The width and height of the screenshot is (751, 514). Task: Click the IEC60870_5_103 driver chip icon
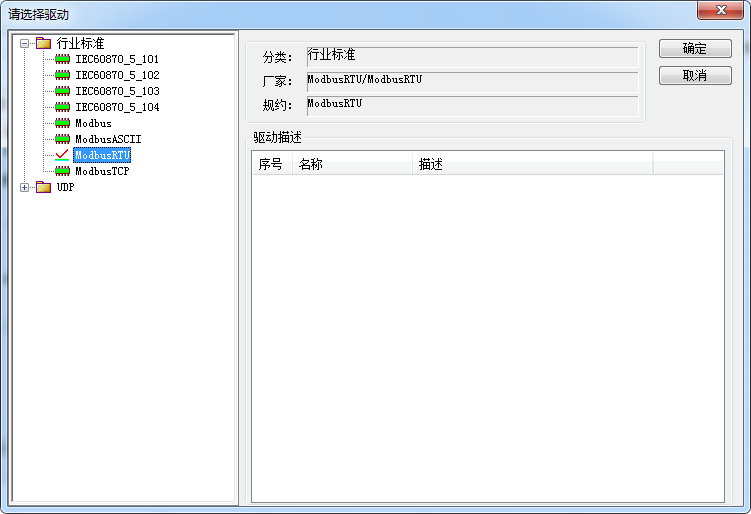point(62,91)
